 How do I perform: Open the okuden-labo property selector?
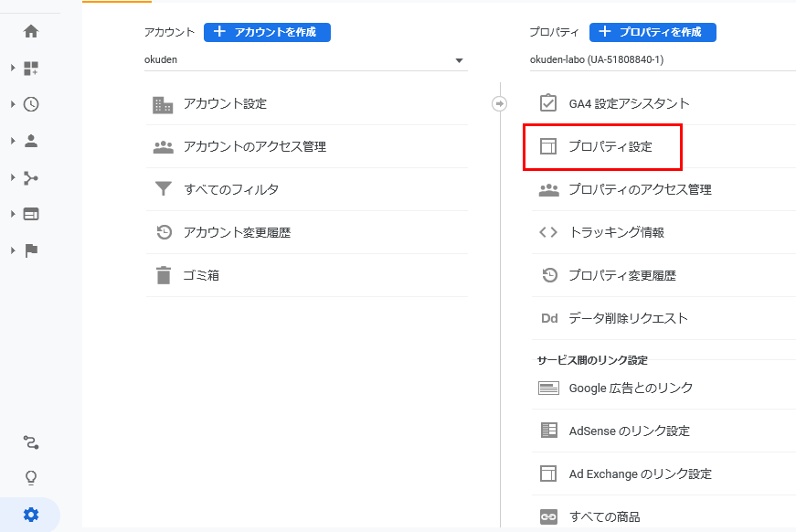(x=658, y=60)
